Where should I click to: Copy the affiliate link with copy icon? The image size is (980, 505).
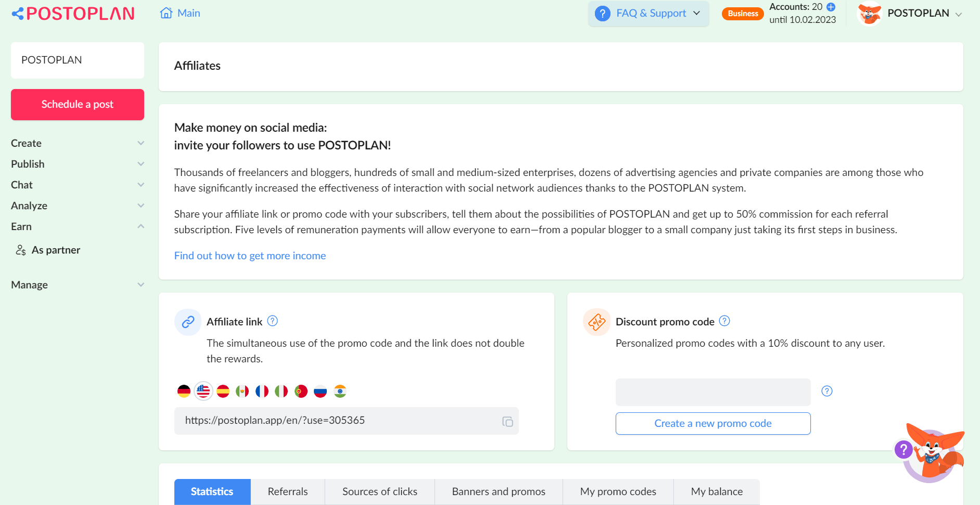[507, 421]
